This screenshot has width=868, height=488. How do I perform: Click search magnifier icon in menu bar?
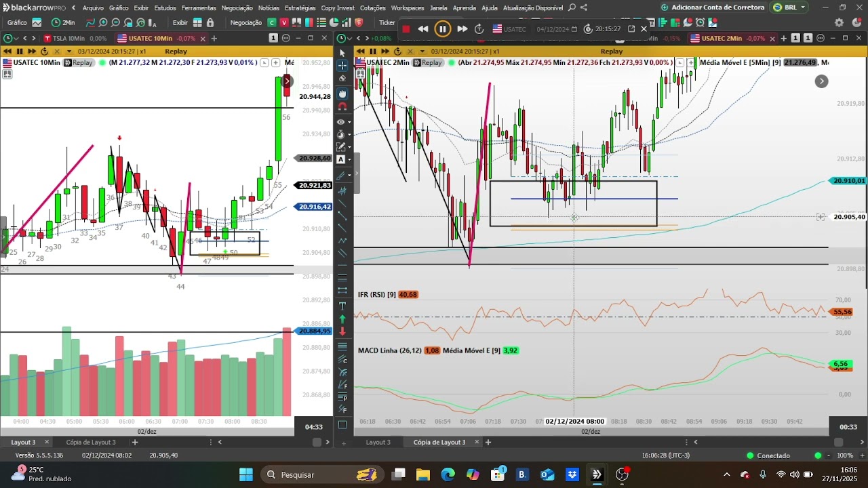(572, 7)
